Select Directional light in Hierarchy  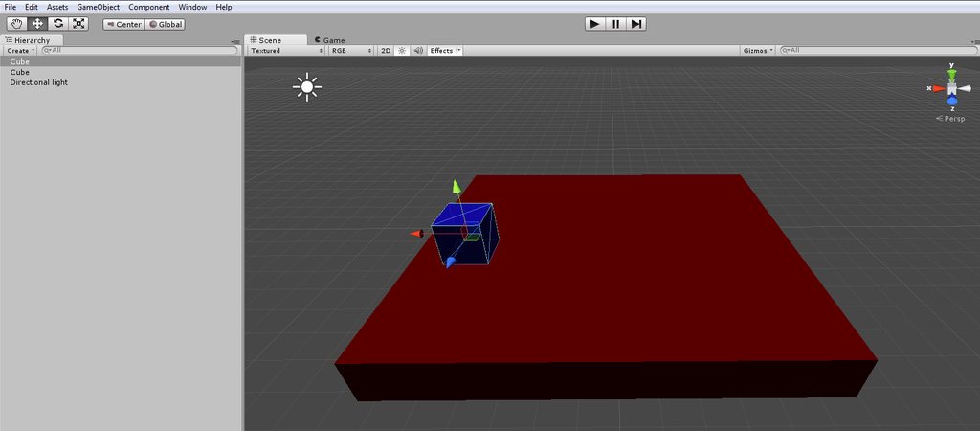point(121,82)
